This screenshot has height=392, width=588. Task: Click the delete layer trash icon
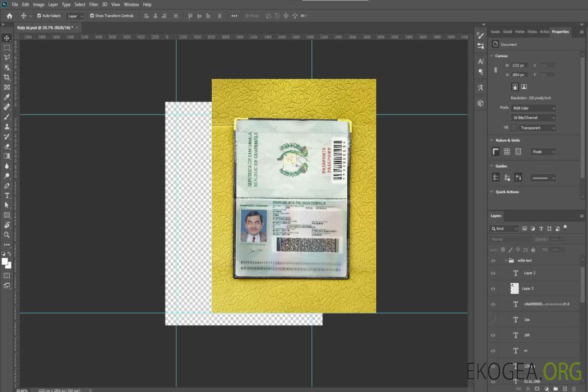click(573, 389)
